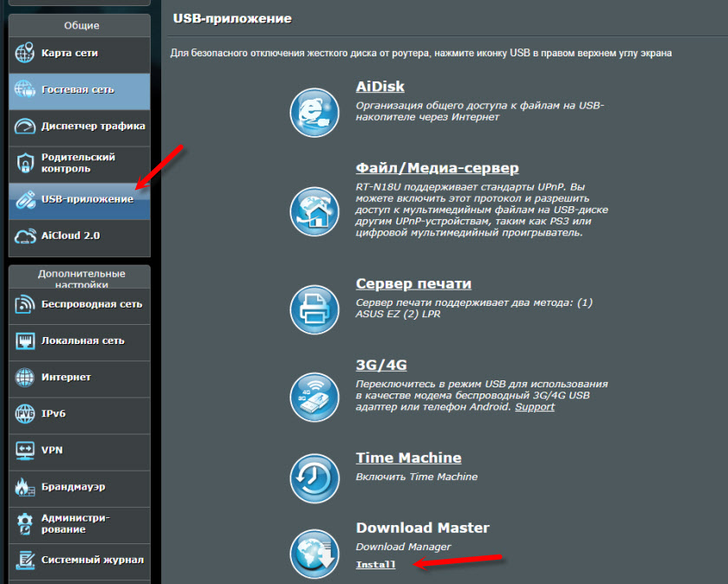Open Системный журнал page
728x584 pixels.
tap(80, 561)
